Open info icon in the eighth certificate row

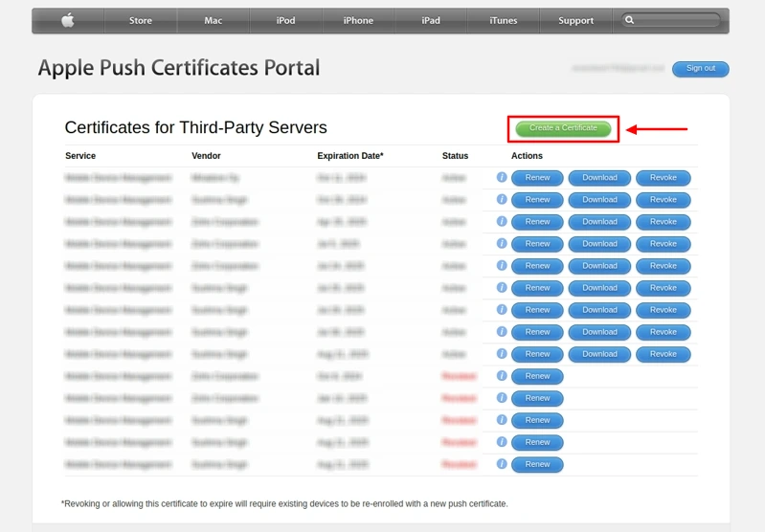(x=502, y=332)
